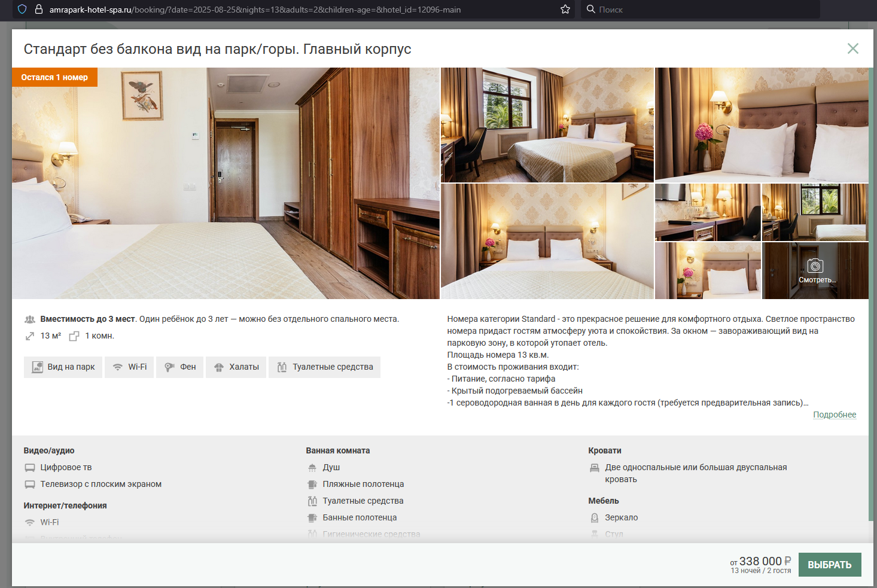Click the Фен amenity tag
The height and width of the screenshot is (588, 877).
point(180,367)
